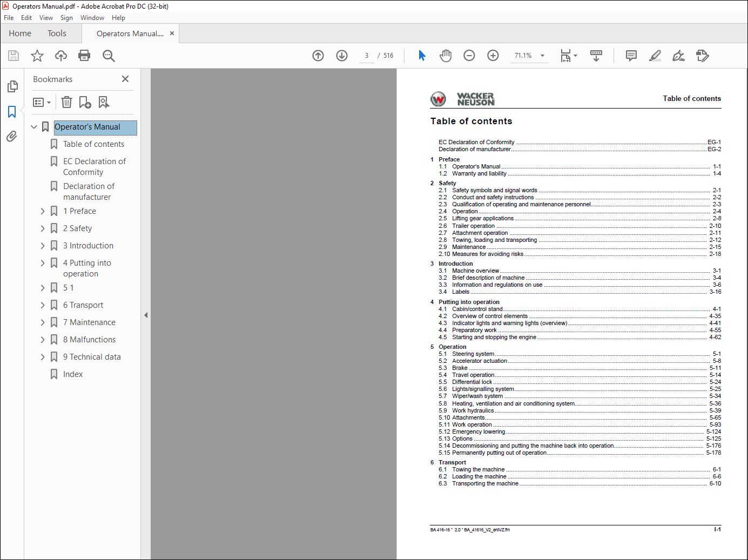Viewport: 748px width, 560px height.
Task: Zoom out with minus button
Action: [469, 56]
